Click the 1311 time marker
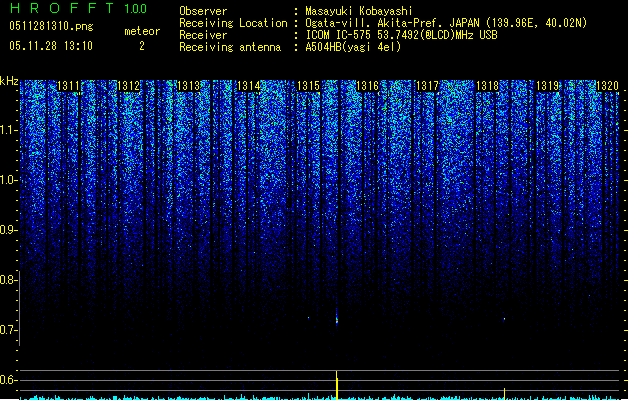This screenshot has width=629, height=400. coord(68,85)
